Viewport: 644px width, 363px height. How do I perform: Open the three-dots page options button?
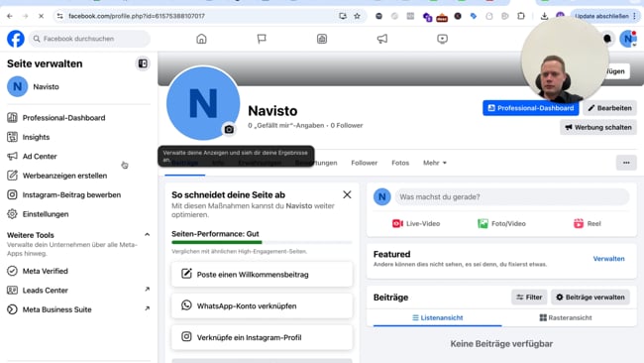tap(626, 163)
